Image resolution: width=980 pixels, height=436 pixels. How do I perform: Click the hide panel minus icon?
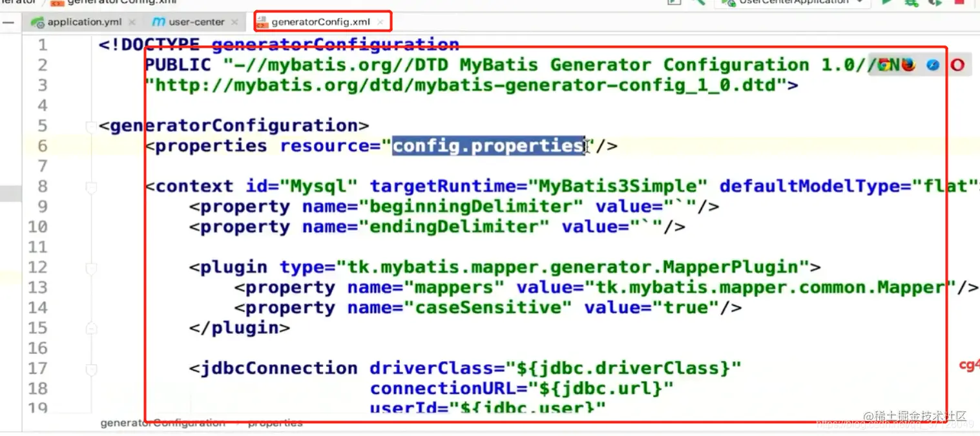8,22
